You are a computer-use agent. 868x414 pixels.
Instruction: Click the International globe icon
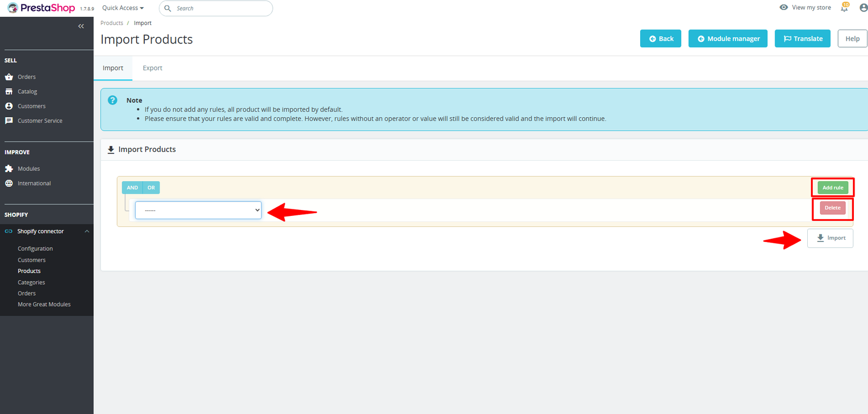tap(9, 183)
